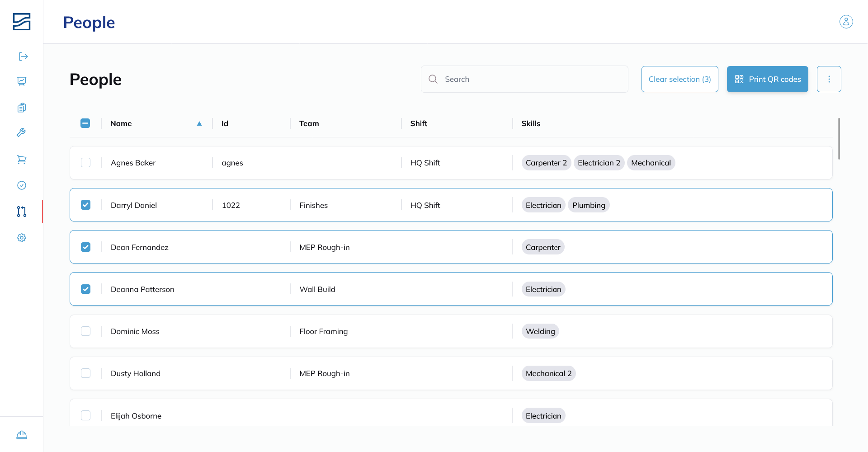The height and width of the screenshot is (452, 868).
Task: Click the Electrician 2 skill tag
Action: (x=599, y=163)
